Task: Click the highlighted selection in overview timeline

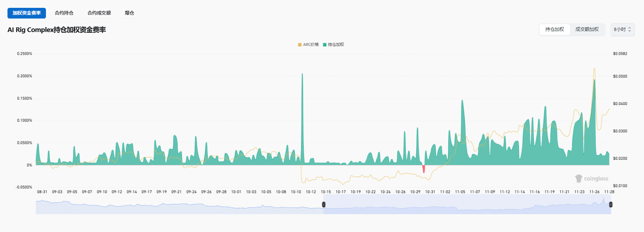Action: coord(467,207)
